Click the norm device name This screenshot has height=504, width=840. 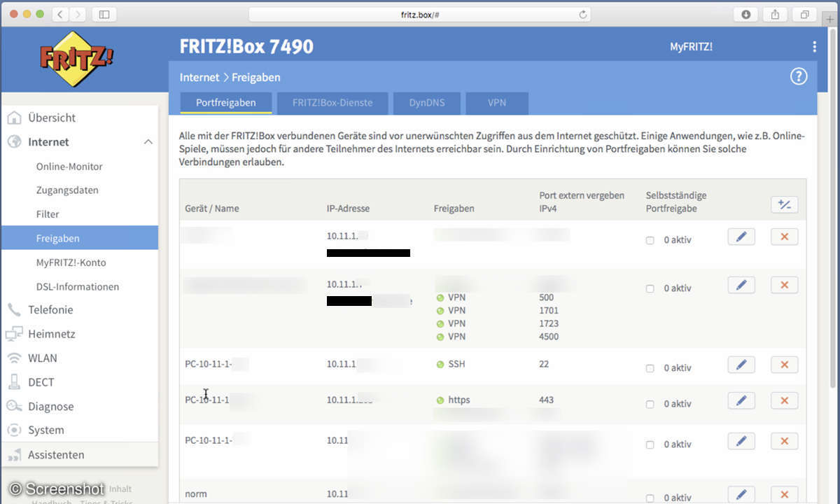[x=196, y=494]
